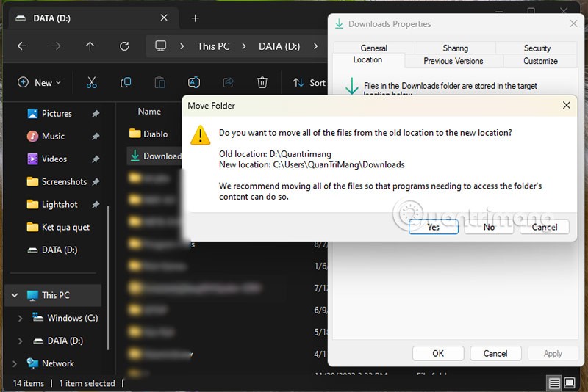
Task: Select Screenshots in the quick access sidebar
Action: [x=64, y=181]
